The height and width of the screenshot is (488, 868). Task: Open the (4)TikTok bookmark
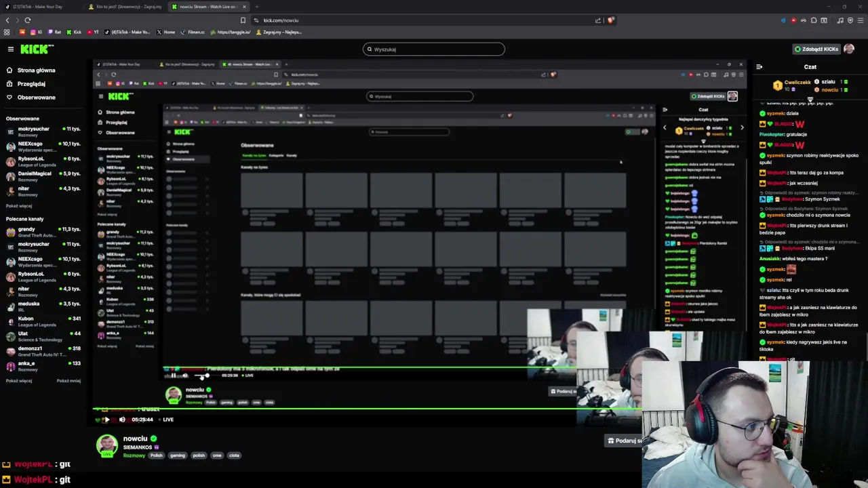click(x=127, y=32)
